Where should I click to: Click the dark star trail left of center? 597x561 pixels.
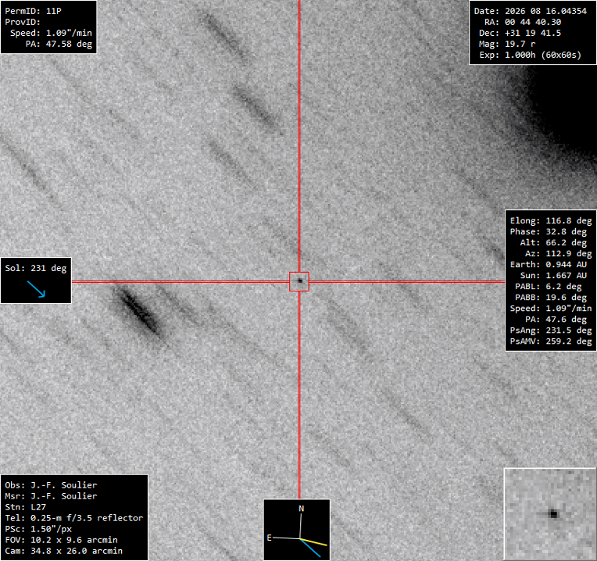[138, 312]
